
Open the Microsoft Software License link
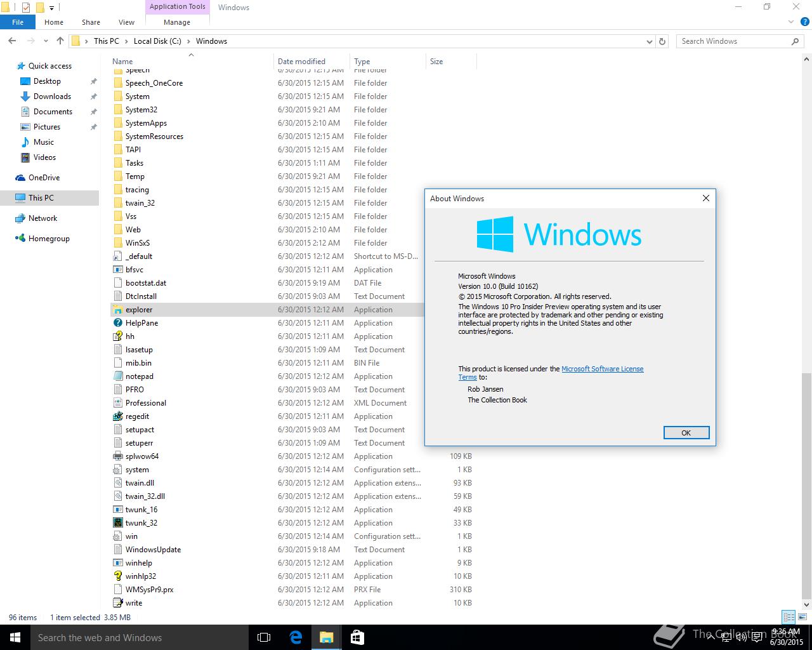(x=602, y=369)
